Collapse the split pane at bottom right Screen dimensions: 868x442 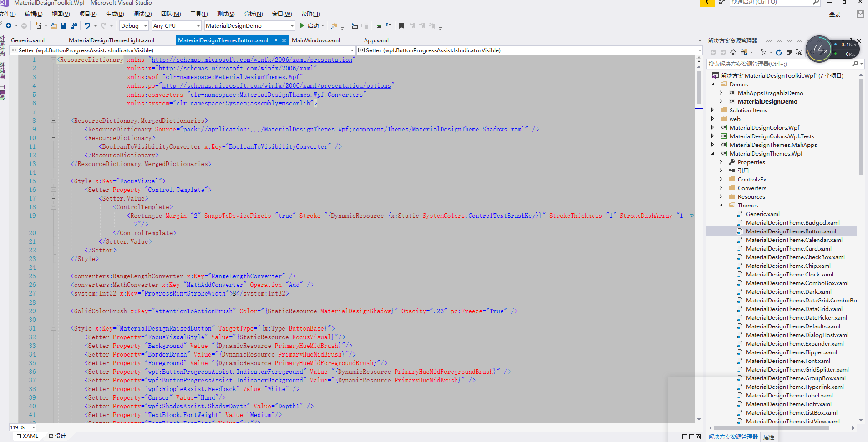699,437
